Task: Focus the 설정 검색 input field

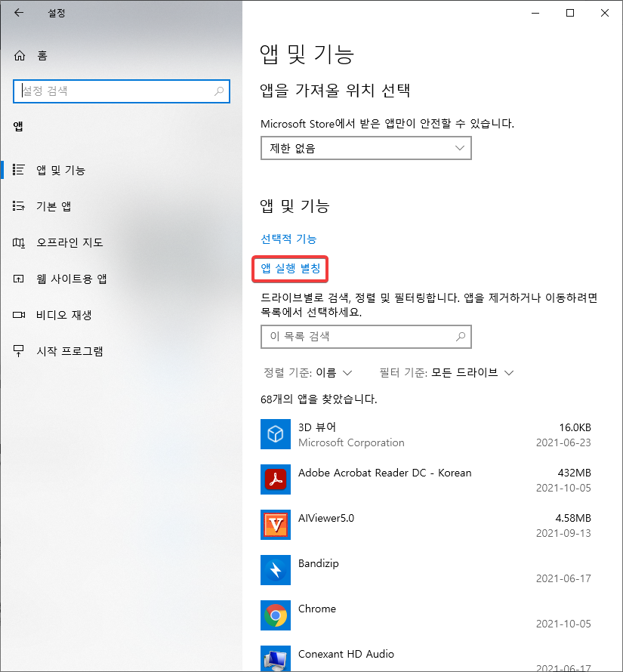Action: click(x=122, y=91)
